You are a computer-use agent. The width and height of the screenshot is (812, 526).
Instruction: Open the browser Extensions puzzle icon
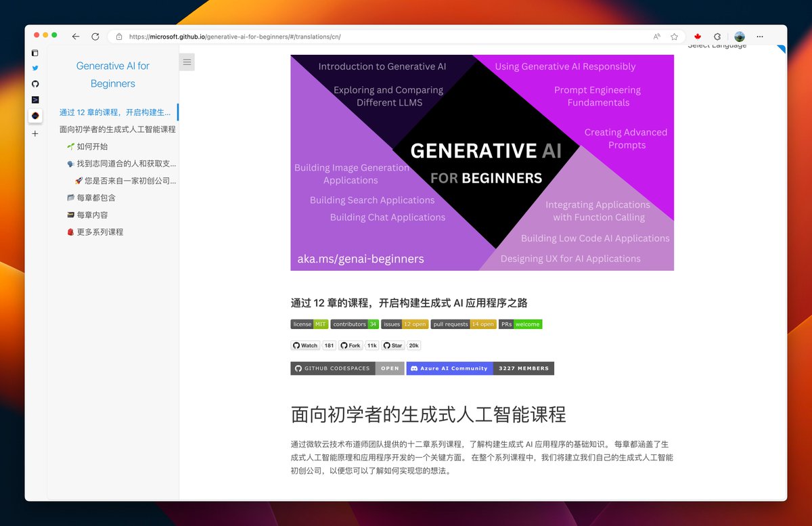[x=717, y=37]
